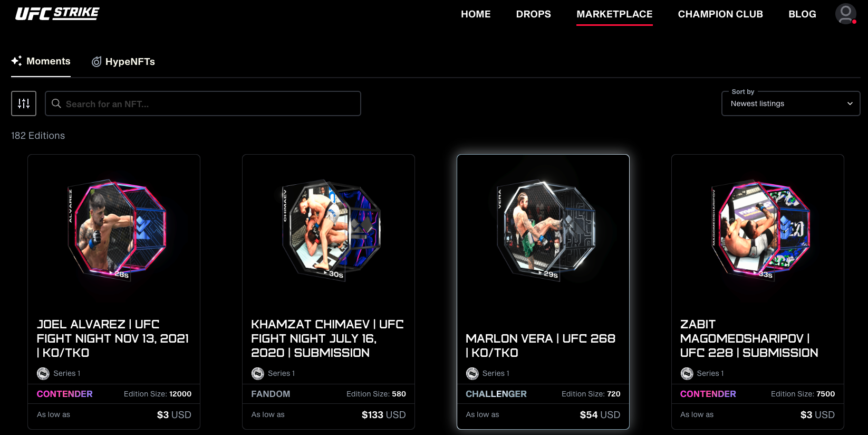868x435 pixels.
Task: Expand the Sort by dropdown chevron
Action: point(850,103)
